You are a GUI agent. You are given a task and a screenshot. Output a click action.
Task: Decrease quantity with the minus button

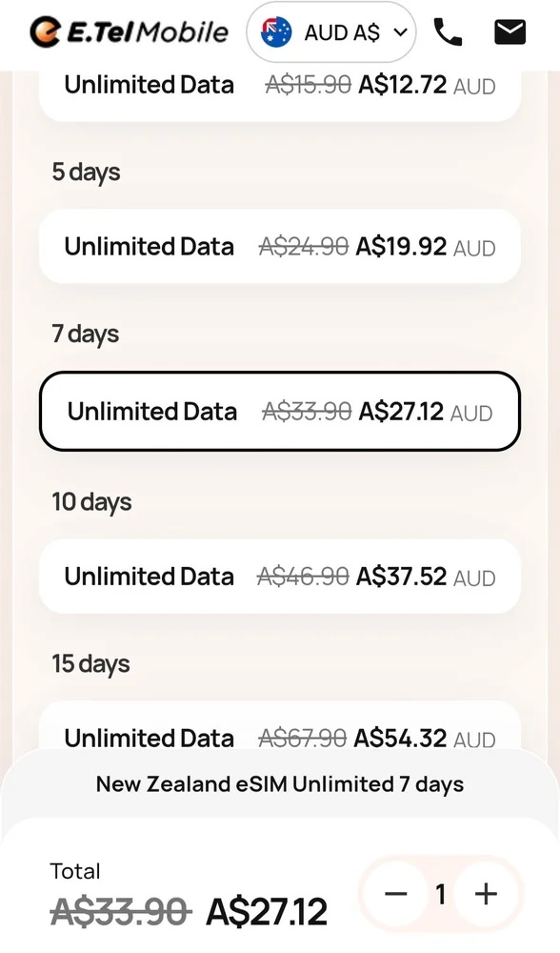point(396,894)
